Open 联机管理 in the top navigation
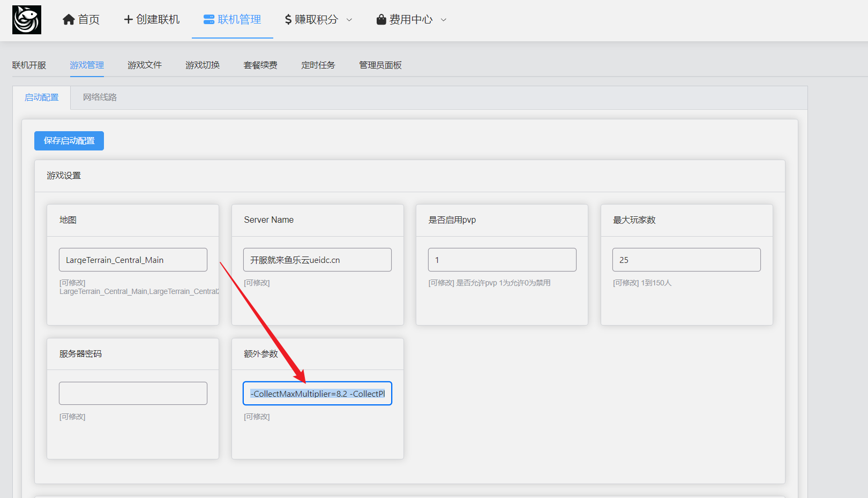 pos(240,20)
